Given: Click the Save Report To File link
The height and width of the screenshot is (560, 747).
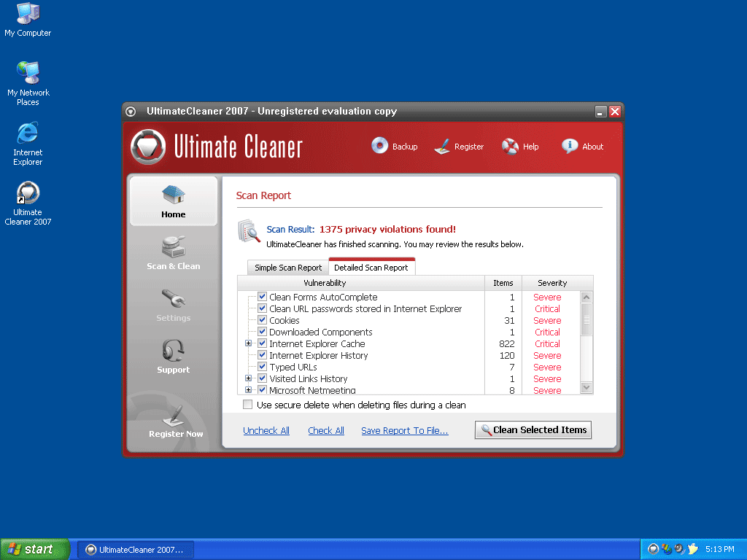Looking at the screenshot, I should [405, 431].
